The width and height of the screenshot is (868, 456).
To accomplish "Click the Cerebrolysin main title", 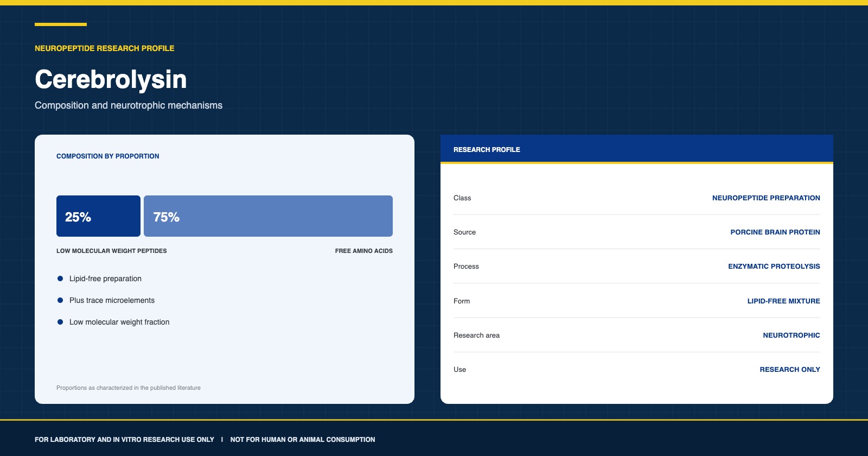I will point(111,79).
